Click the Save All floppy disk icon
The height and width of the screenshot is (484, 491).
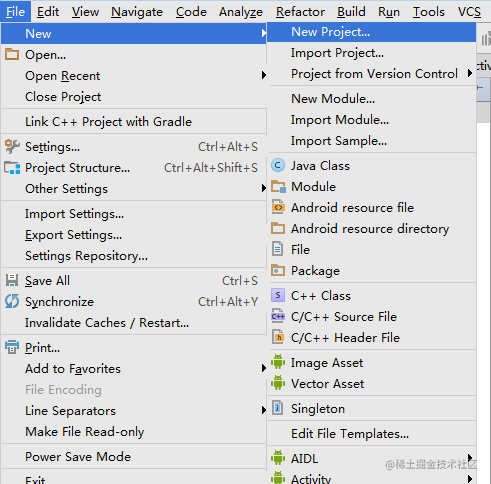tap(12, 280)
